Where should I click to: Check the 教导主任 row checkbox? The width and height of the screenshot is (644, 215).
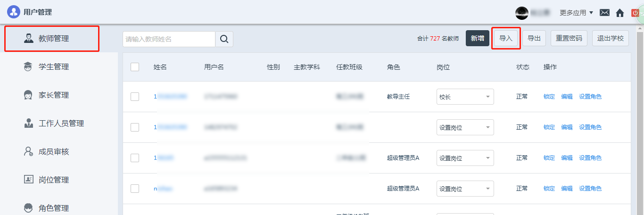coord(135,97)
